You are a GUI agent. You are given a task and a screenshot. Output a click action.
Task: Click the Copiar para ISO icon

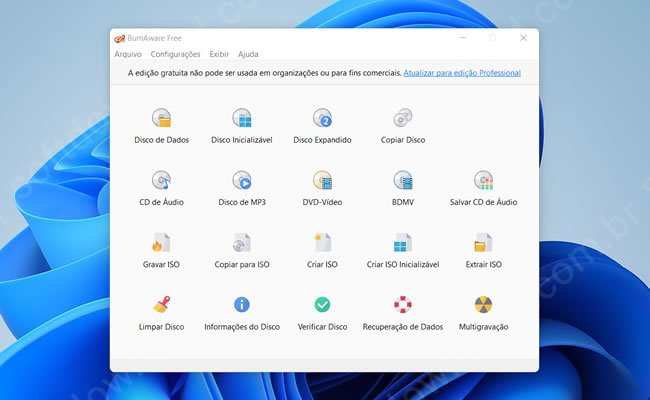pyautogui.click(x=242, y=242)
